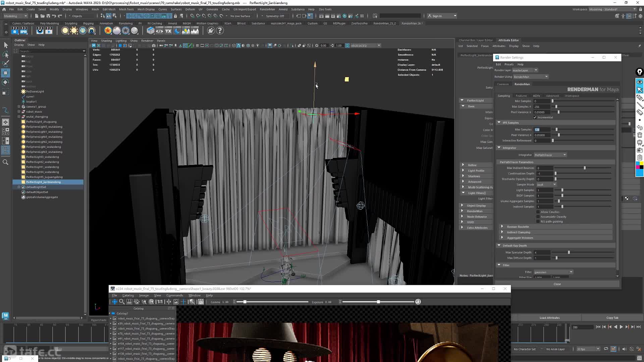
Task: Enable Allow Caustics checkbox
Action: [x=538, y=212]
